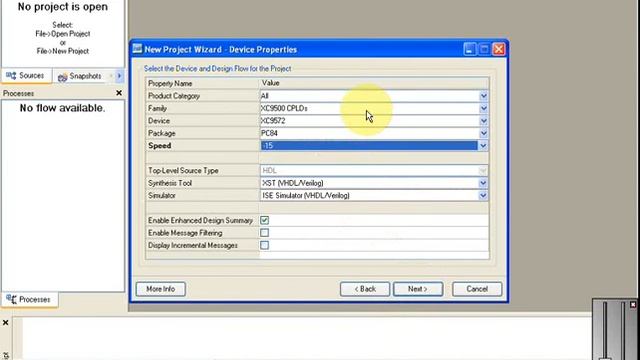Close the Processes panel
The width and height of the screenshot is (640, 360).
coord(119,93)
